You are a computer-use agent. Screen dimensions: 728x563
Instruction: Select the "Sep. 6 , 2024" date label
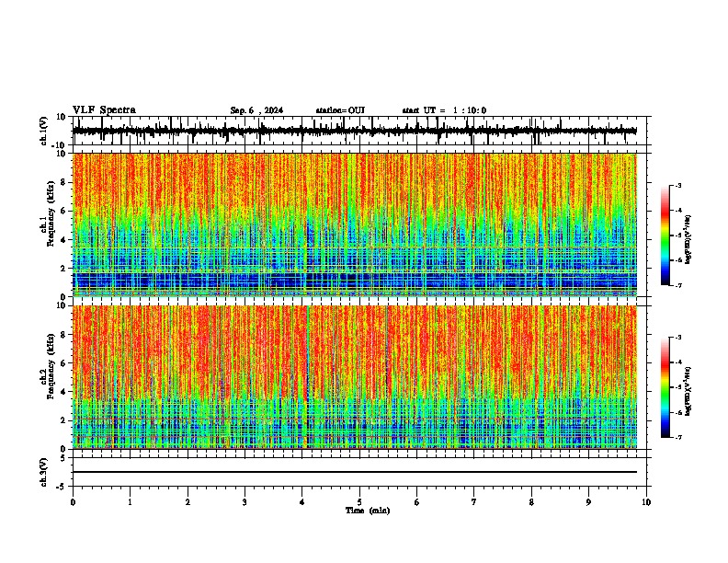pyautogui.click(x=256, y=110)
